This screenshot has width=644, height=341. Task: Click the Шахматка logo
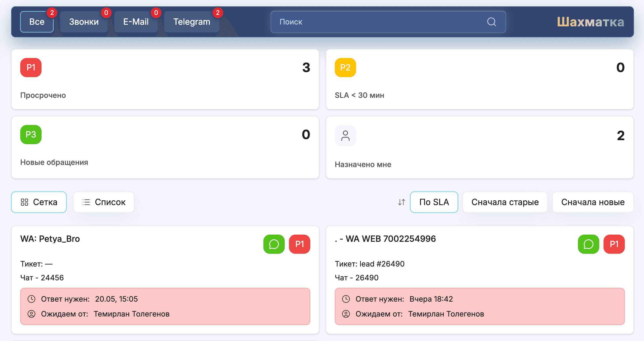coord(590,22)
